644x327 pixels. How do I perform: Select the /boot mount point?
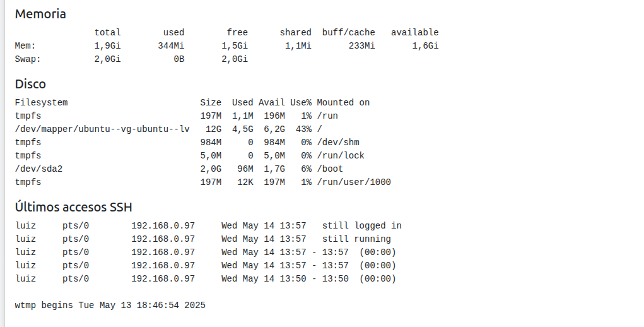point(330,169)
